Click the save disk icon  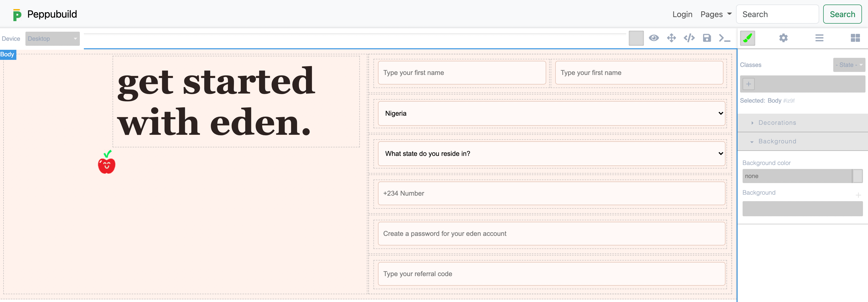pos(707,38)
